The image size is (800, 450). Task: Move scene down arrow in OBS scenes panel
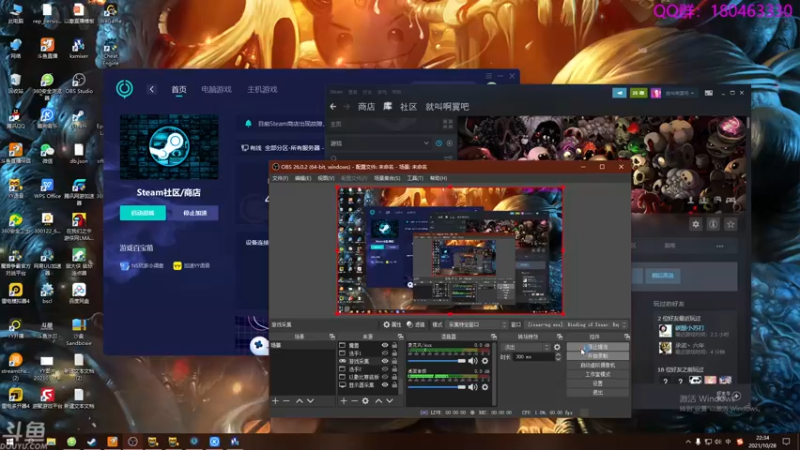(x=310, y=401)
